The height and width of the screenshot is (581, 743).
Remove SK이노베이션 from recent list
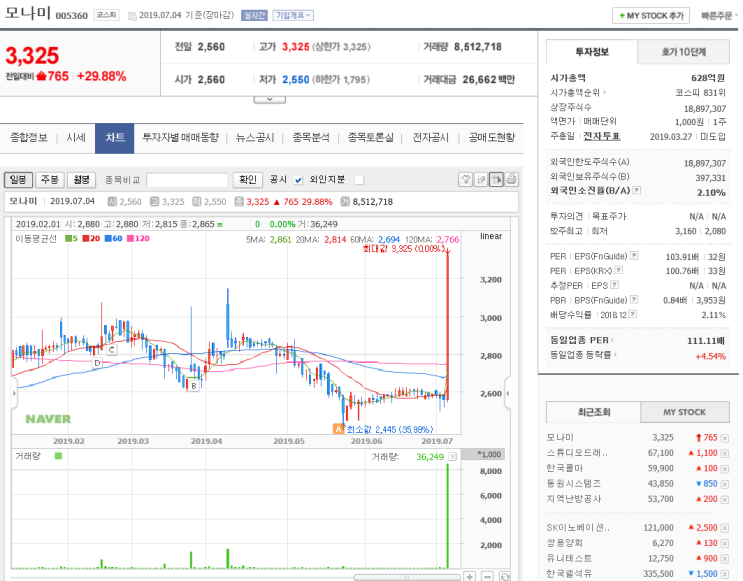[725, 528]
